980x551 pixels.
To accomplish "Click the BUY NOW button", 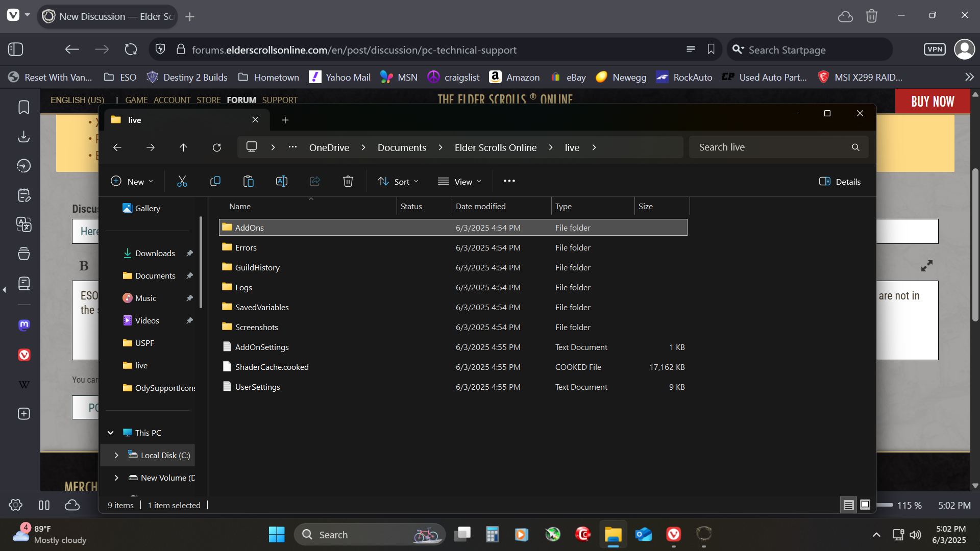I will [933, 101].
